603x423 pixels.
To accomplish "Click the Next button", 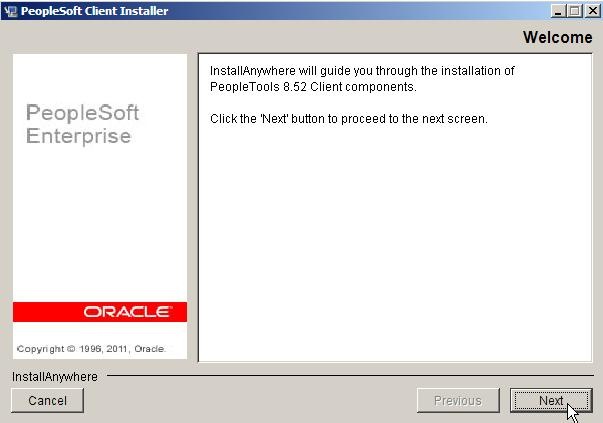I will click(551, 400).
